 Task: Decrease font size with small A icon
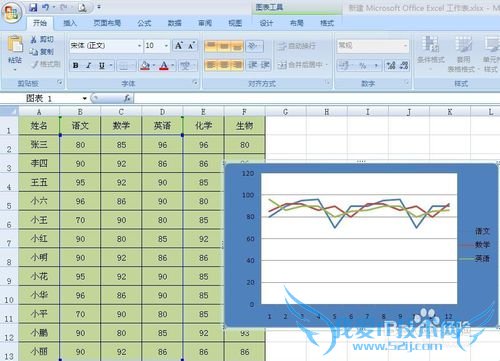click(x=192, y=46)
